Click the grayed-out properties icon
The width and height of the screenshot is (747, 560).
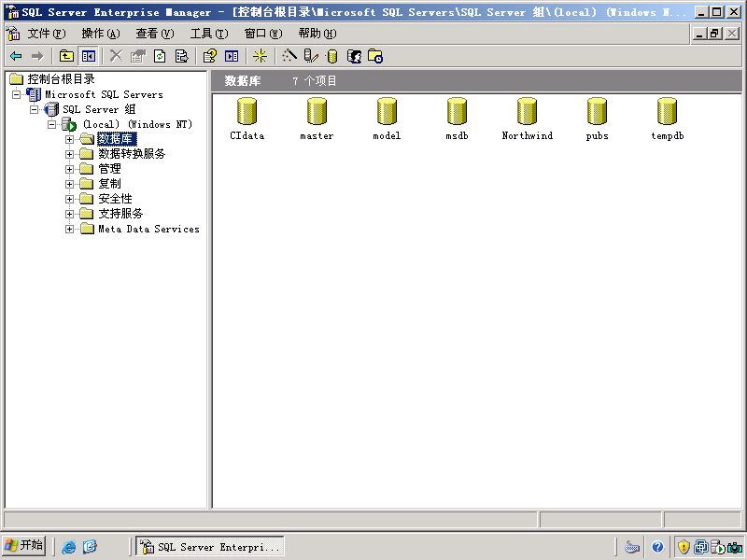[137, 56]
